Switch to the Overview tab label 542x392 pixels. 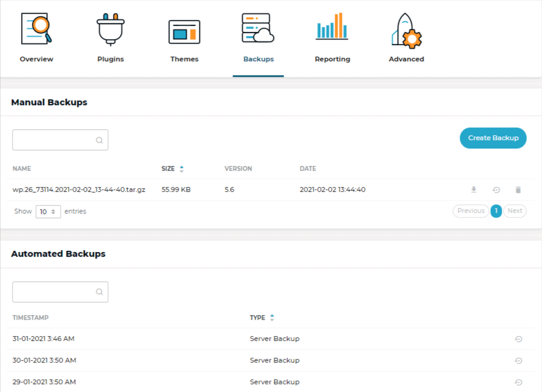pos(36,59)
